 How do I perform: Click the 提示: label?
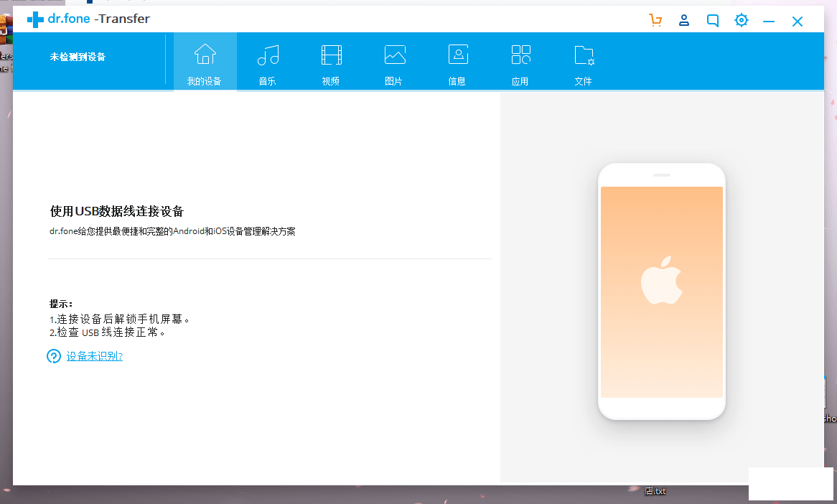61,304
